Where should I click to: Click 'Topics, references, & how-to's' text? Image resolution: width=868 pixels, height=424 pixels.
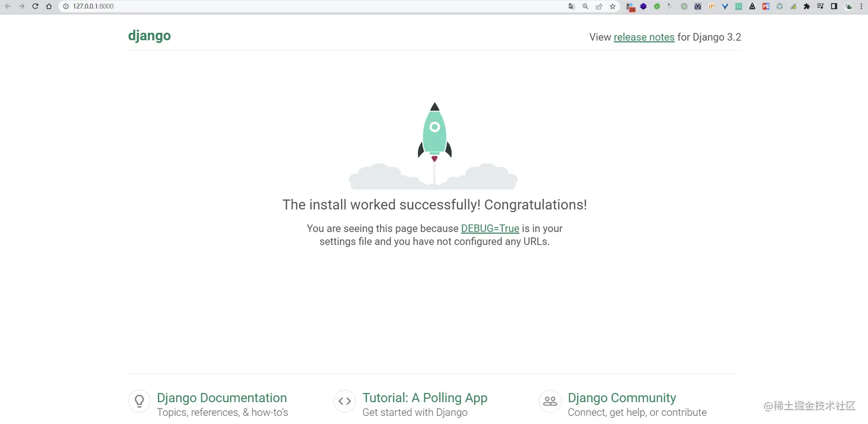222,413
